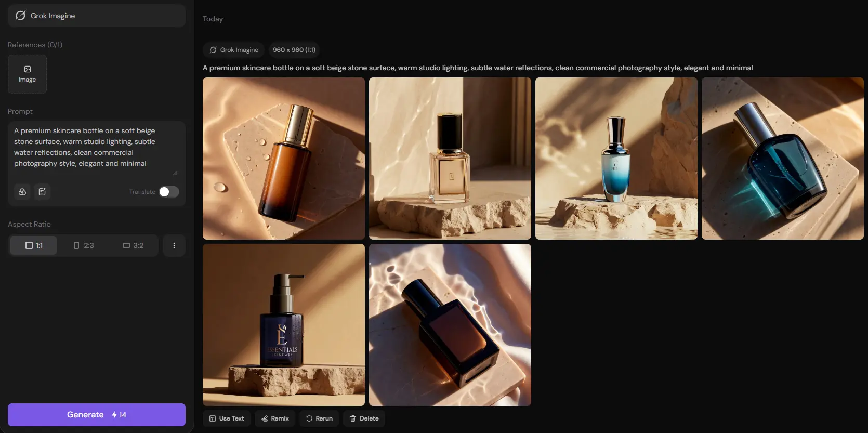
Task: Open the blue gradient bottle on rock image
Action: click(x=616, y=159)
